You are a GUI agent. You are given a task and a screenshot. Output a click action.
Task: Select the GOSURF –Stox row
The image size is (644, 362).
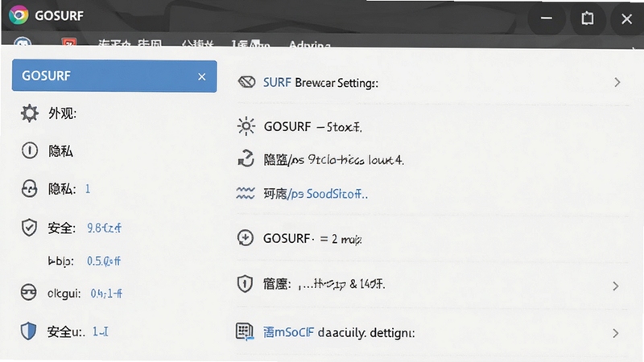coord(312,126)
